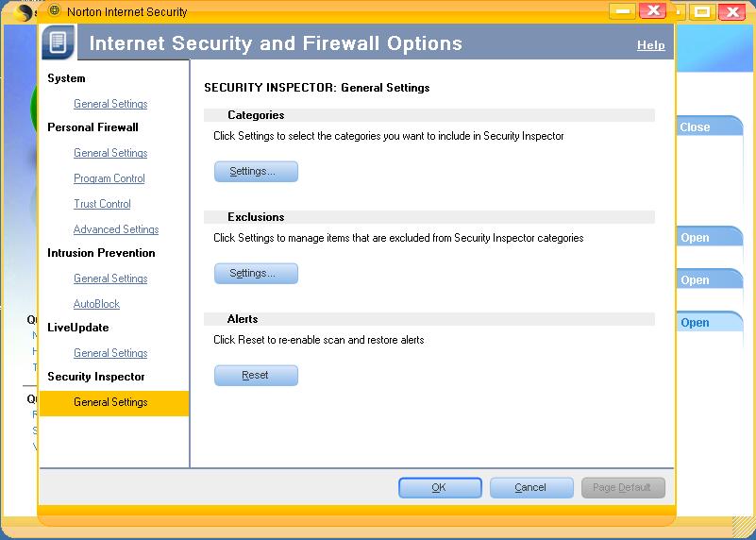This screenshot has height=540, width=756.
Task: Click Settings button under Categories
Action: click(256, 172)
